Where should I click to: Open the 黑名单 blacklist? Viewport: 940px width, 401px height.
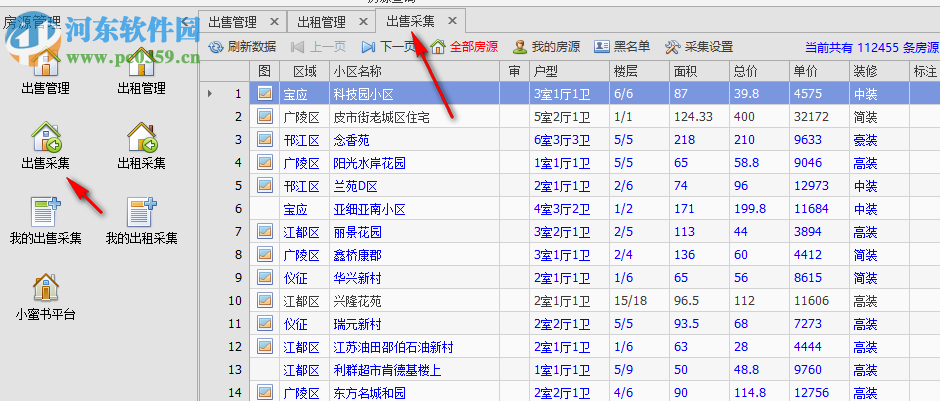pos(622,47)
